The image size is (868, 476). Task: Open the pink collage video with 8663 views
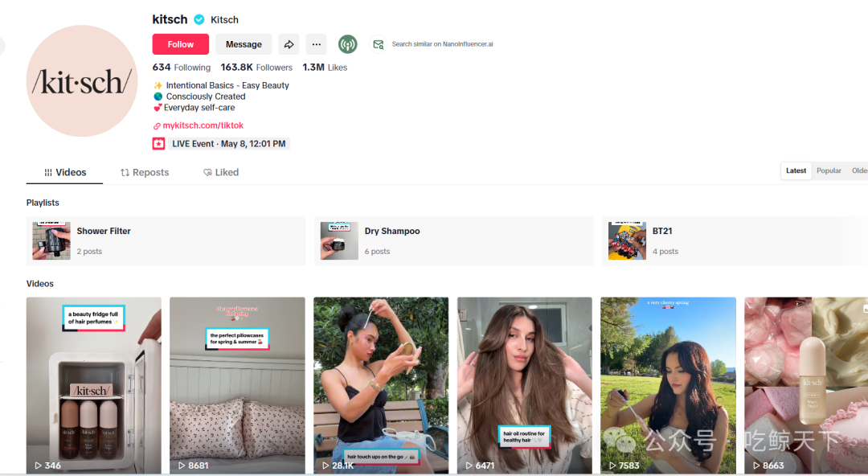coord(806,385)
